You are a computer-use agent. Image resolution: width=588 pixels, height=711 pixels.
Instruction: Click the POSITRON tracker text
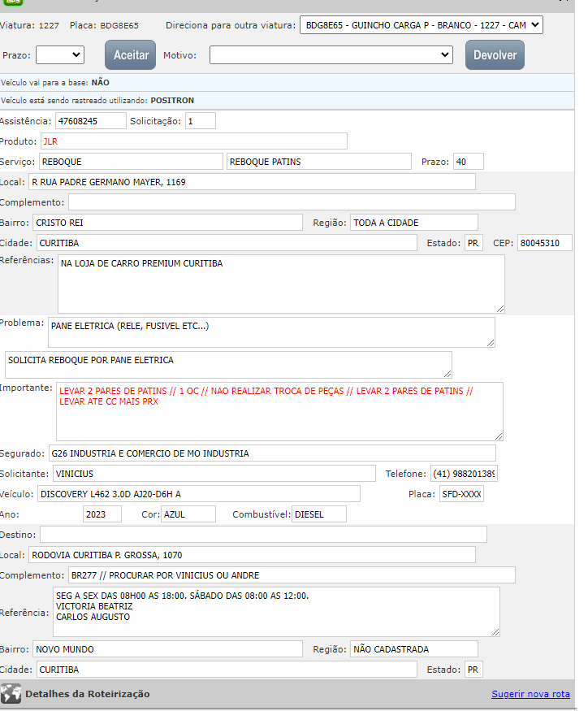[172, 100]
